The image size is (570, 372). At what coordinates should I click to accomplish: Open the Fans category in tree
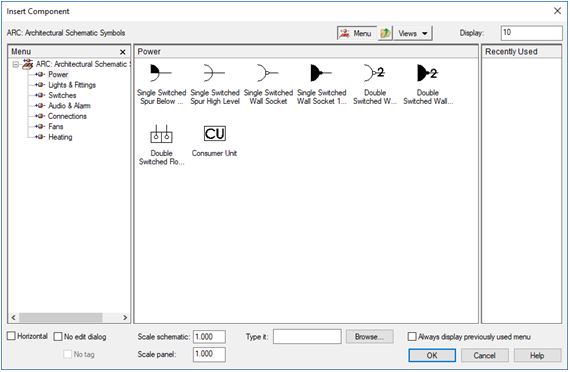(56, 127)
